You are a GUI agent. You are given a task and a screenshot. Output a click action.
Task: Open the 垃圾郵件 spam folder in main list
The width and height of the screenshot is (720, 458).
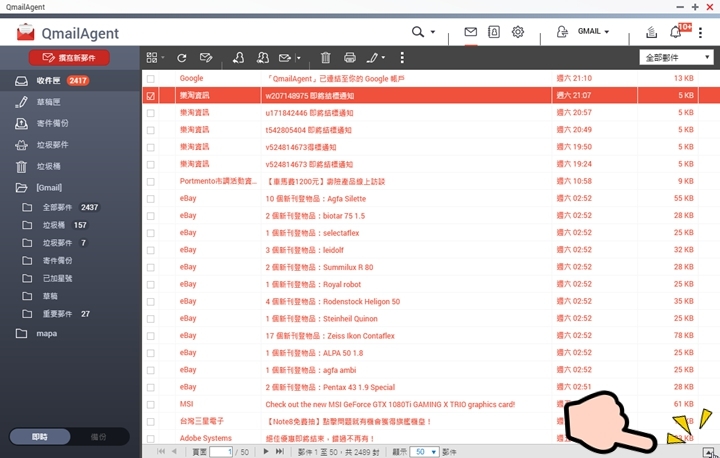(x=70, y=145)
